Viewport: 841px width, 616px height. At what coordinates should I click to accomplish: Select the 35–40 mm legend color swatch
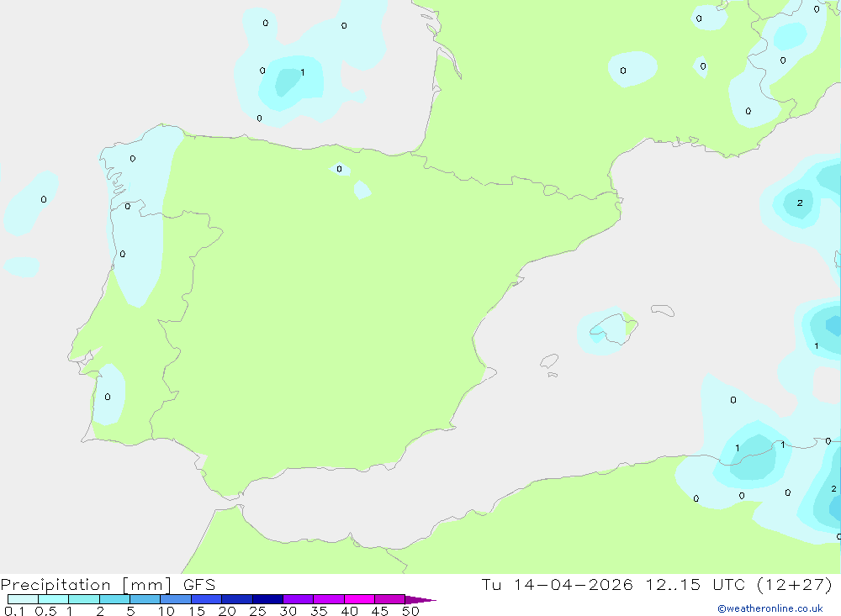pyautogui.click(x=329, y=599)
